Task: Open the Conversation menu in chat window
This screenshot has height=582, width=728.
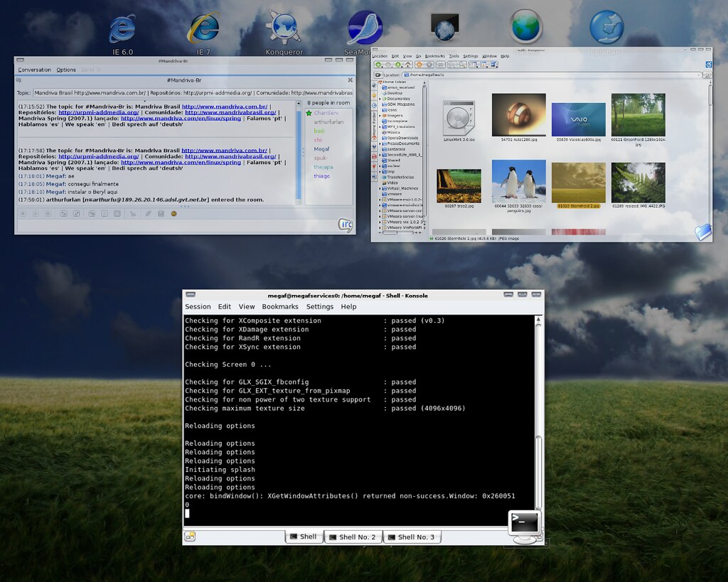Action: pyautogui.click(x=34, y=70)
